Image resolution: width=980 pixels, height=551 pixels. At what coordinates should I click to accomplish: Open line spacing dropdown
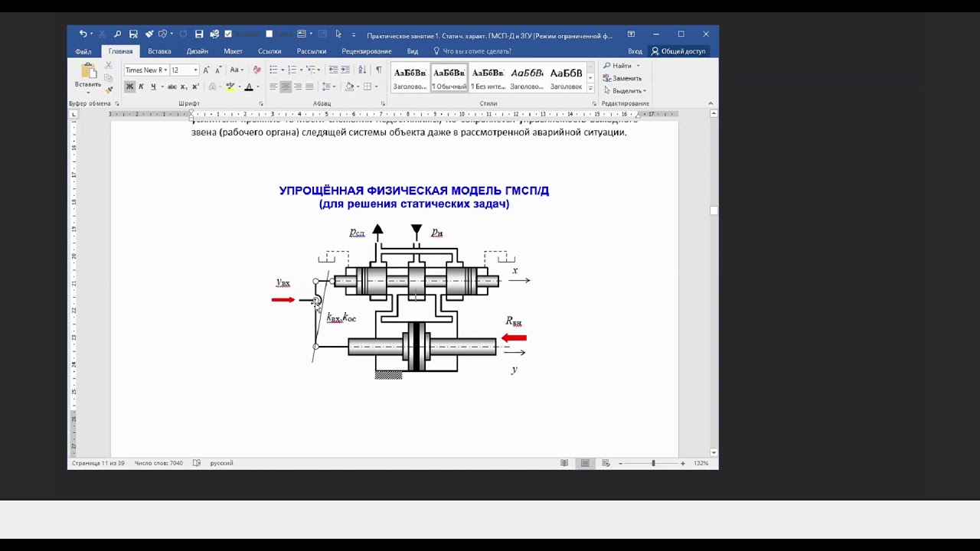(329, 86)
